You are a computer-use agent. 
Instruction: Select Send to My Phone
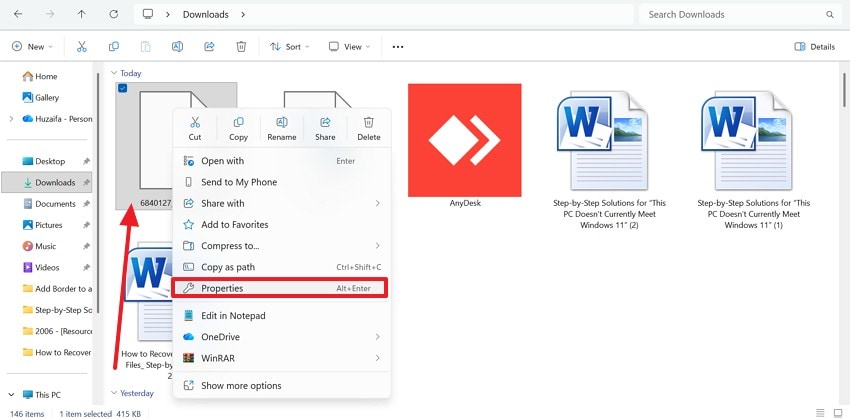point(281,182)
